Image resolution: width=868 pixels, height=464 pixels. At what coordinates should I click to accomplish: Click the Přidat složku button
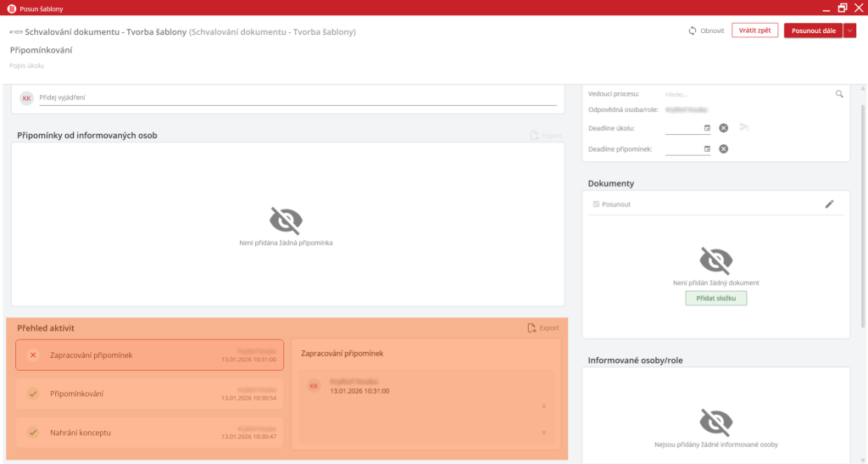[x=716, y=298]
